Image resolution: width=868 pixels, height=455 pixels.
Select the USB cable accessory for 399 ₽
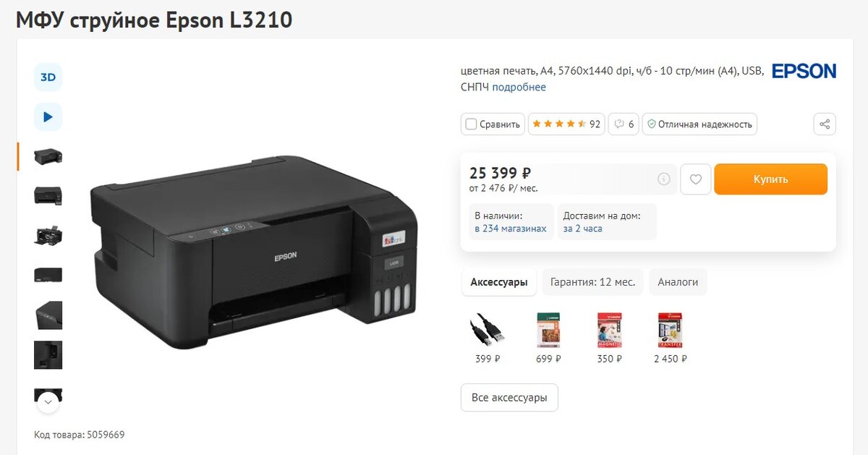click(x=487, y=331)
